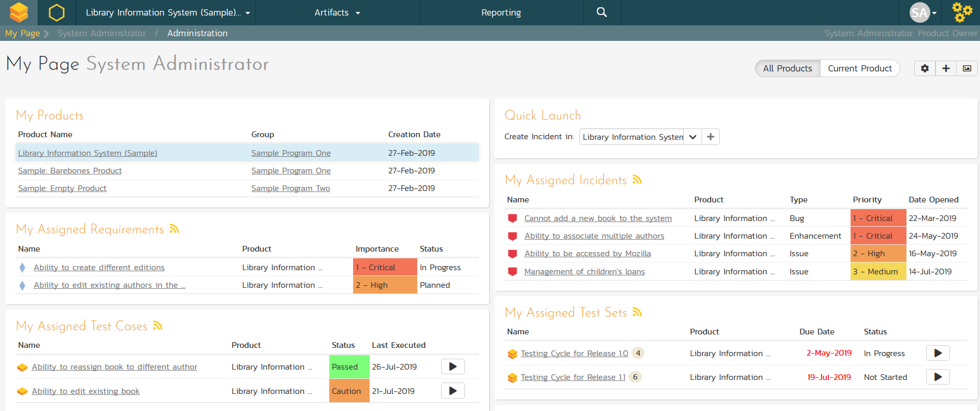Screen dimensions: 980x411
Task: Click the plus icon to add widget
Action: [x=946, y=68]
